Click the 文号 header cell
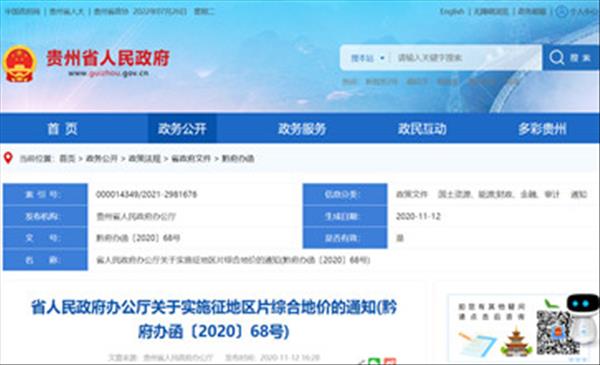 pos(45,238)
